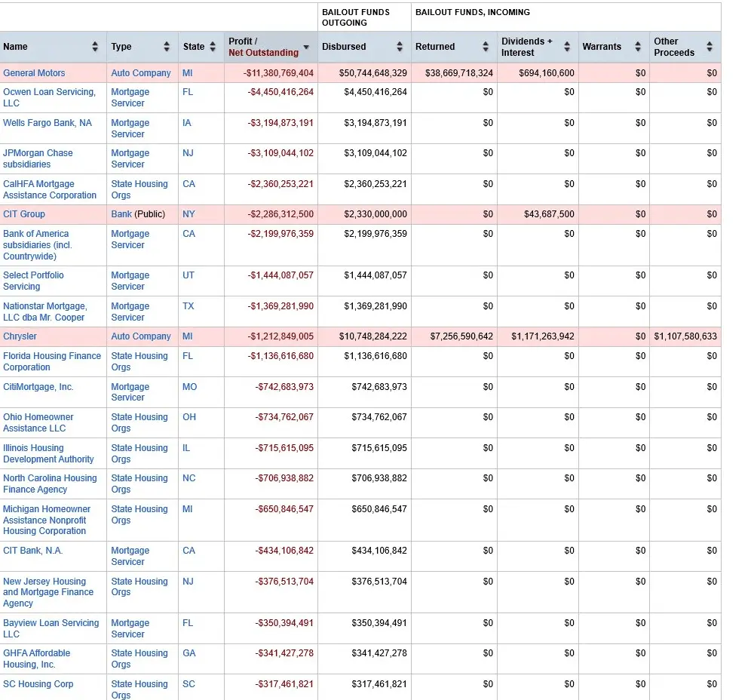This screenshot has height=700, width=754.
Task: Open the CIT Group link
Action: pos(24,214)
